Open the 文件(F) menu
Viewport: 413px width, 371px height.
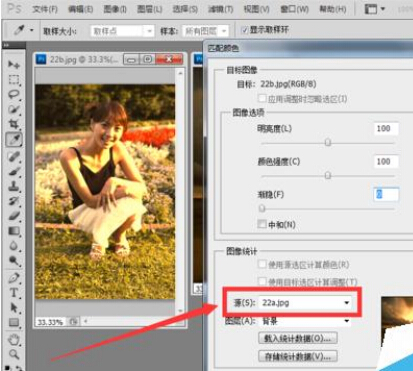click(x=45, y=9)
